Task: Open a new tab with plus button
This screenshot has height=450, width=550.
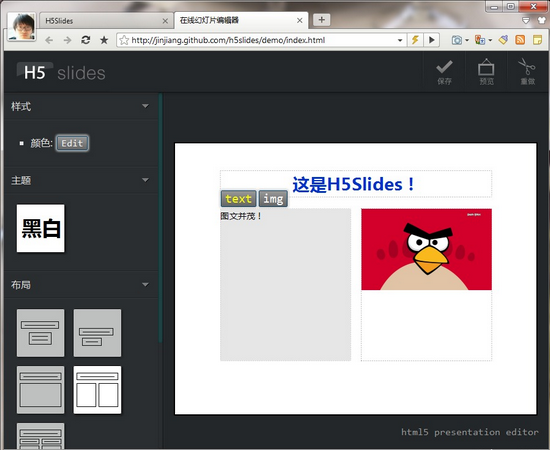Action: [x=321, y=20]
